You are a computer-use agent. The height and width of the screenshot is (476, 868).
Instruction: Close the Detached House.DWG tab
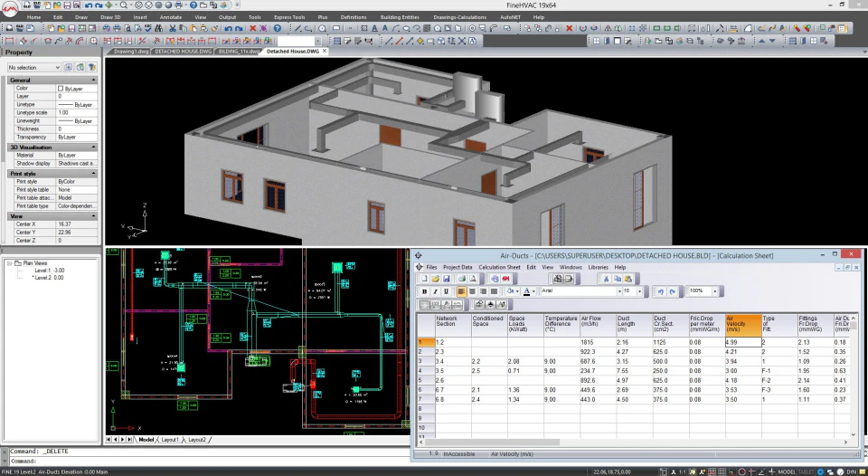click(325, 51)
